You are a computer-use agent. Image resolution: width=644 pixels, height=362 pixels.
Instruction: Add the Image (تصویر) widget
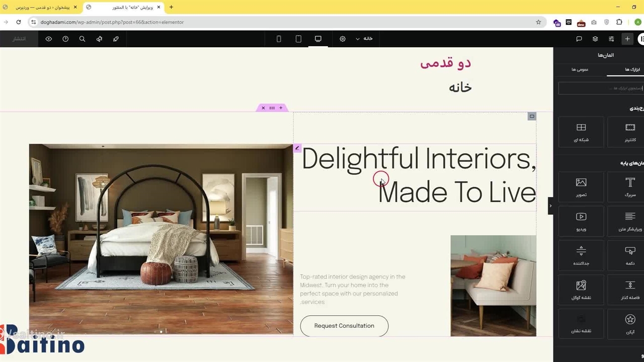[x=581, y=187]
